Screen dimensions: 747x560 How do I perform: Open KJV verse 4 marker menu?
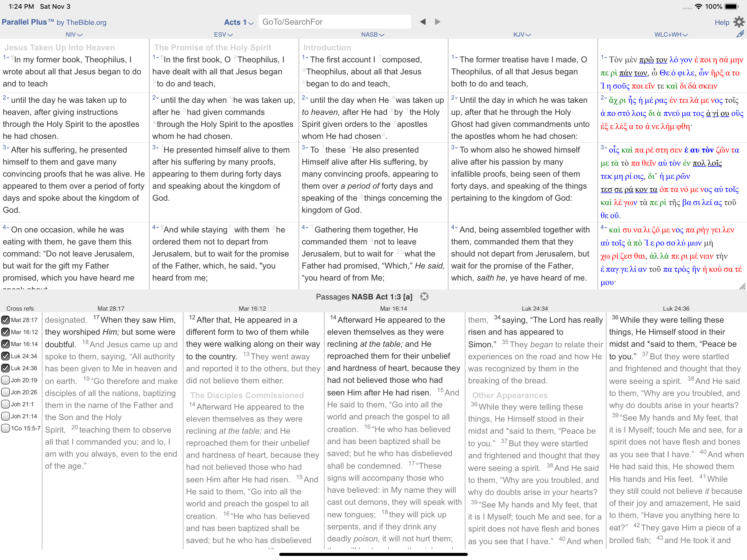pyautogui.click(x=454, y=227)
